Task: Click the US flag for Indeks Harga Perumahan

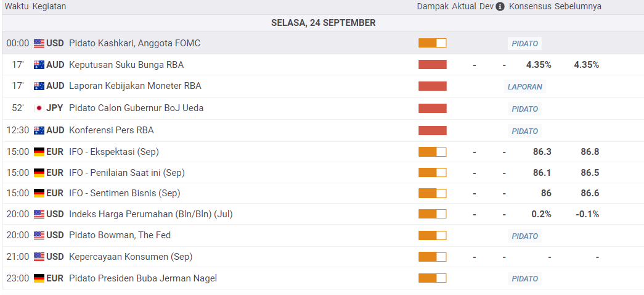Action: [39, 214]
